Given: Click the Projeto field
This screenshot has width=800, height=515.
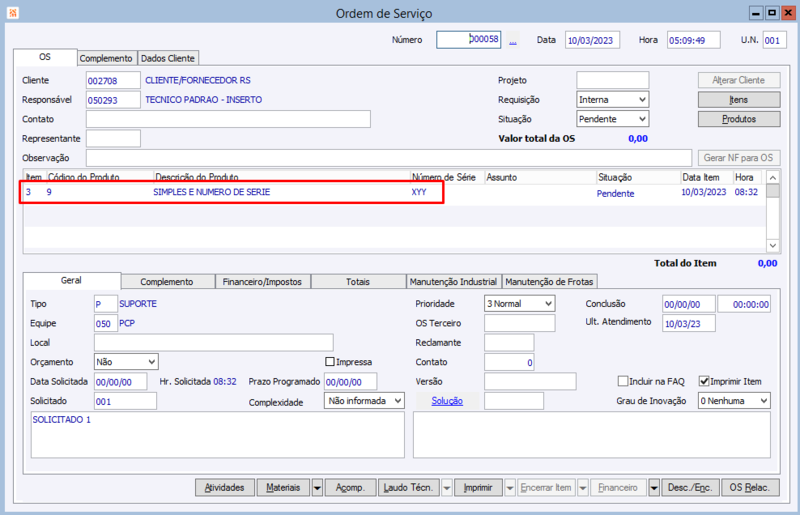Looking at the screenshot, I should click(613, 80).
